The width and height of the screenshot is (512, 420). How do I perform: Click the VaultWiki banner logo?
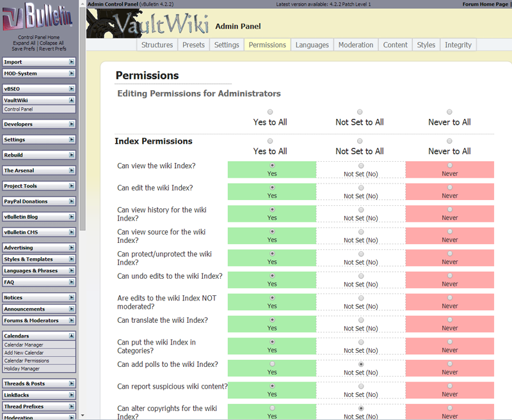[154, 24]
